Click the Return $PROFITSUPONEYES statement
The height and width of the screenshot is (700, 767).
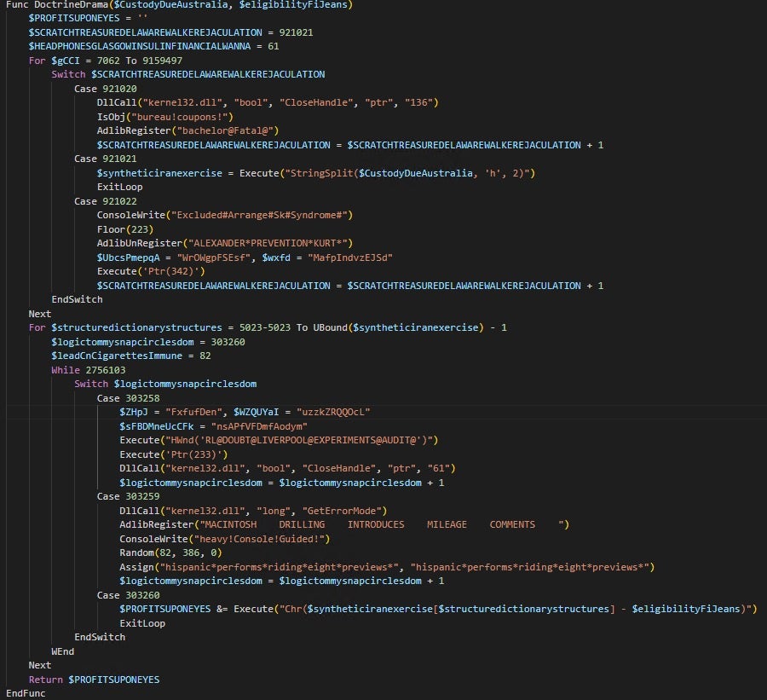click(94, 679)
